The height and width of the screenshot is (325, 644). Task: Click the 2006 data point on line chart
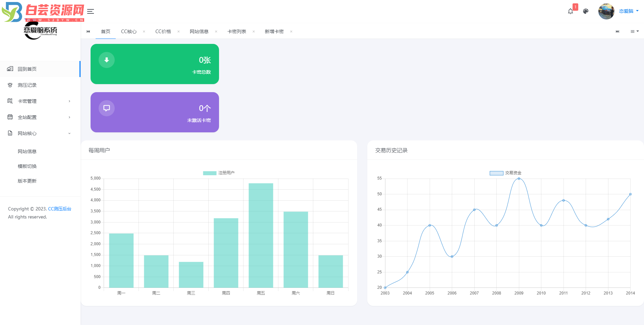tap(452, 257)
